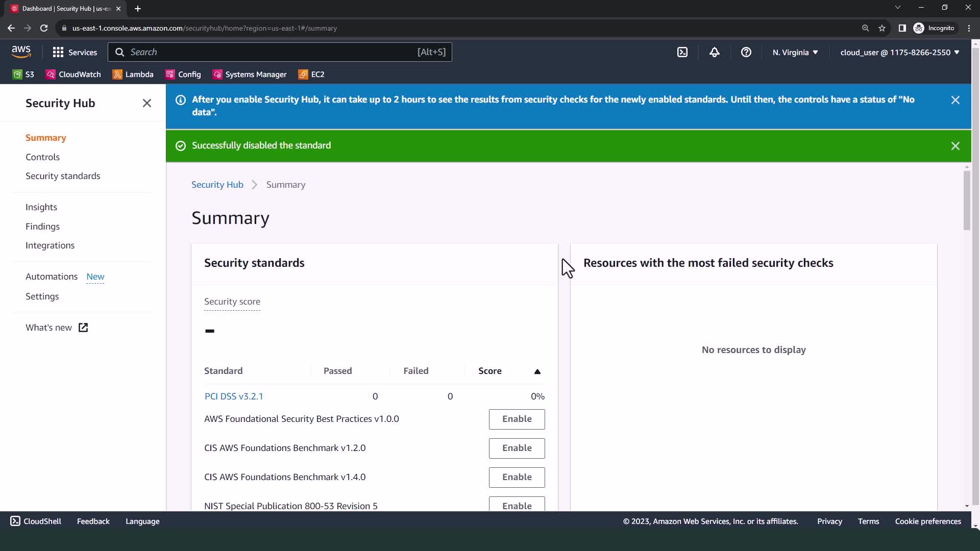Expand the N. Virginia region dropdown
This screenshot has height=551, width=980.
[795, 52]
